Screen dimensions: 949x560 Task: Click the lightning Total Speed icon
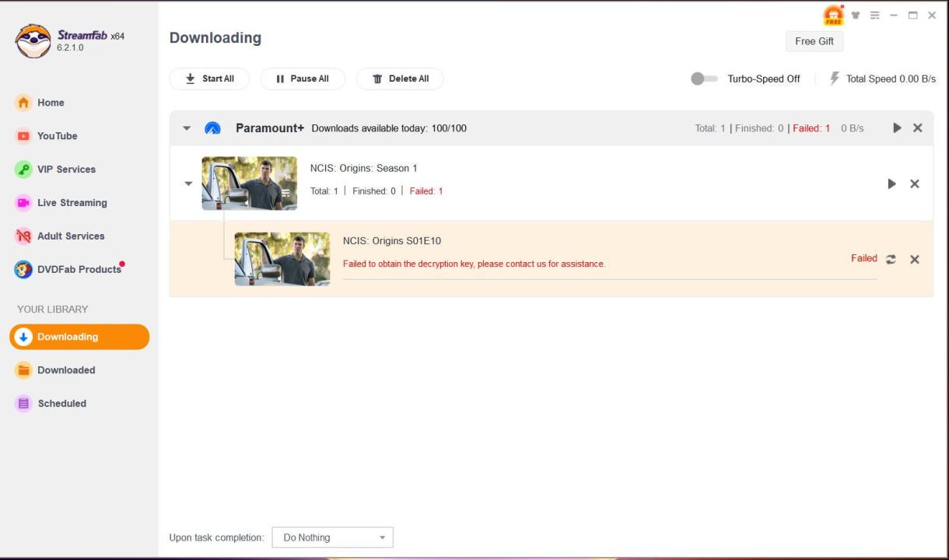[x=835, y=79]
